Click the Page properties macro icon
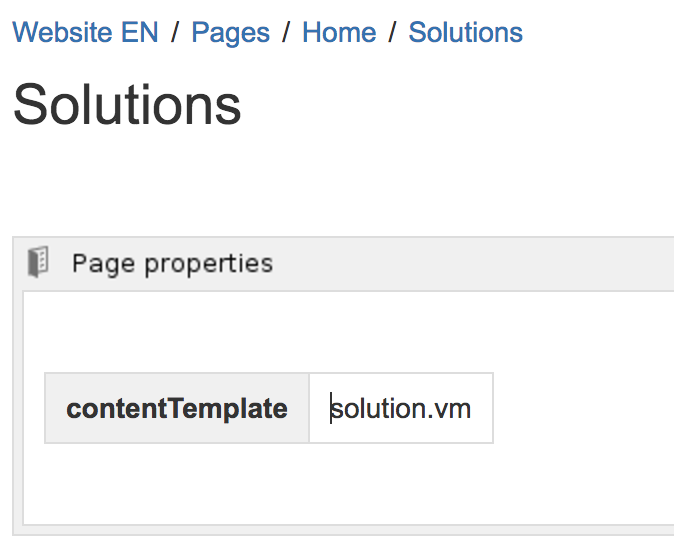The height and width of the screenshot is (558, 674). click(38, 263)
